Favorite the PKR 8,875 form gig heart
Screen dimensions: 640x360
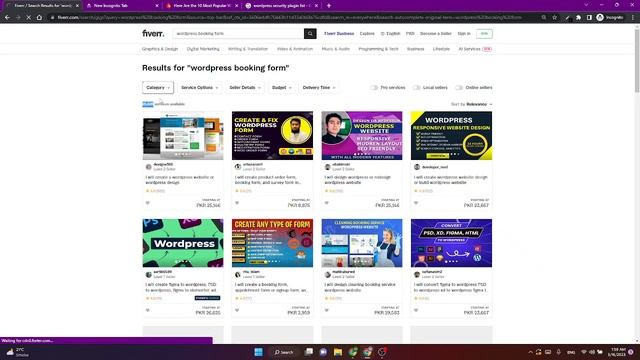(237, 203)
